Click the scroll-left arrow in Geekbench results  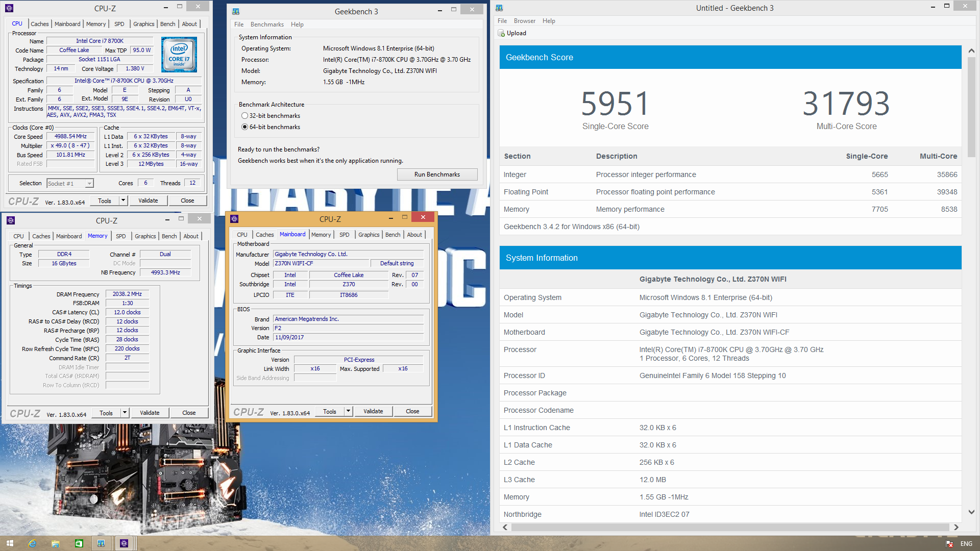pos(505,528)
